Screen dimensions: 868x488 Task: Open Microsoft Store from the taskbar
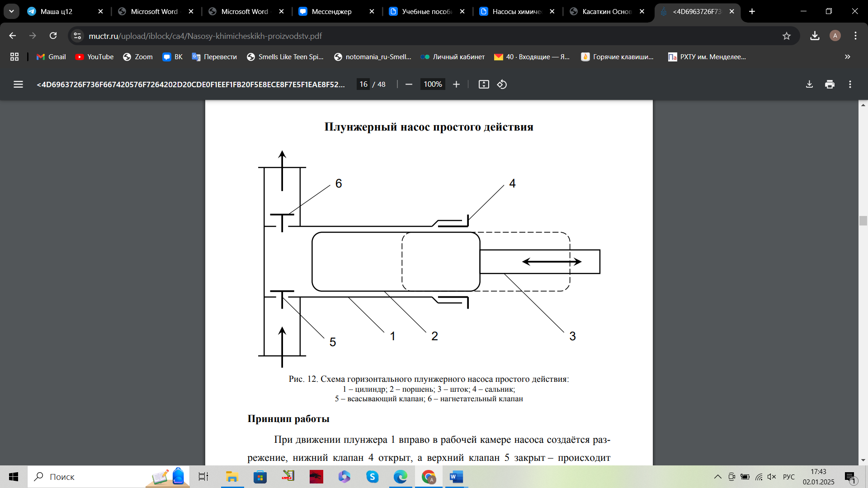click(260, 477)
